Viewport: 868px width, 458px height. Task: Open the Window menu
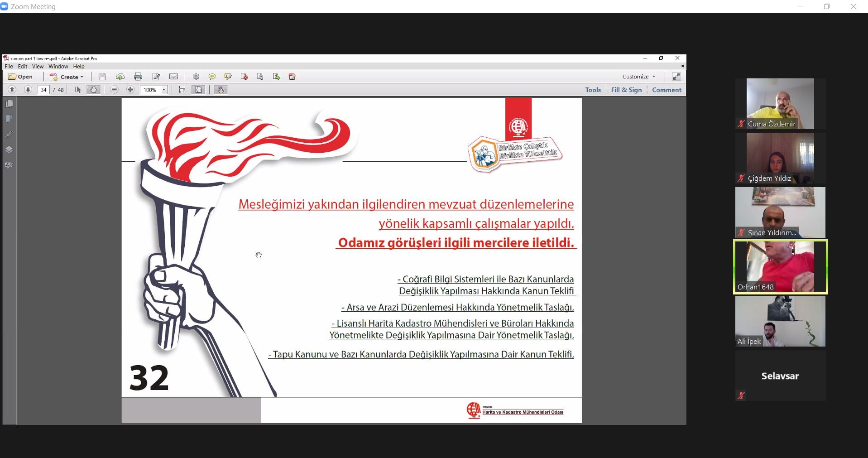(58, 66)
